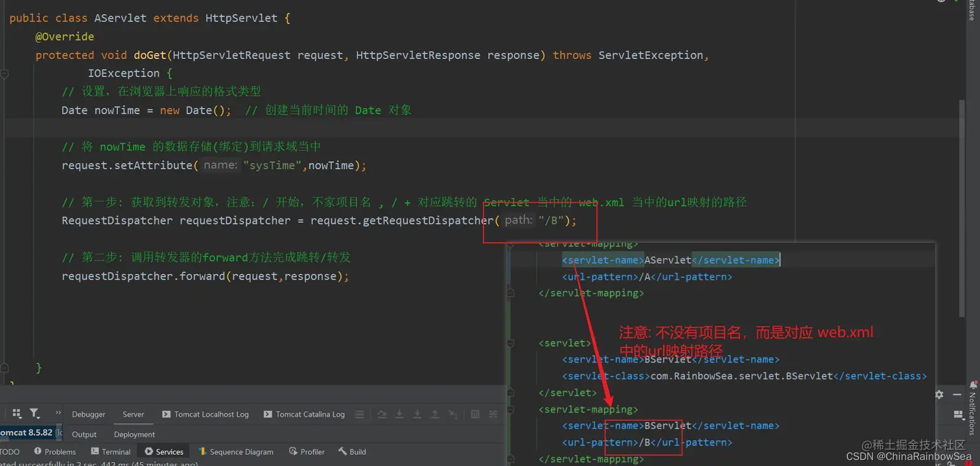Click the Build hammer icon
This screenshot has height=466, width=980.
[342, 451]
